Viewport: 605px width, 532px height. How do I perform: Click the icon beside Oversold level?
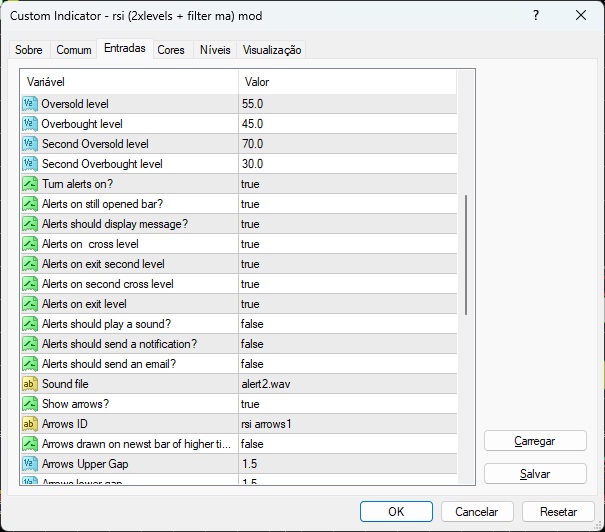pos(29,104)
